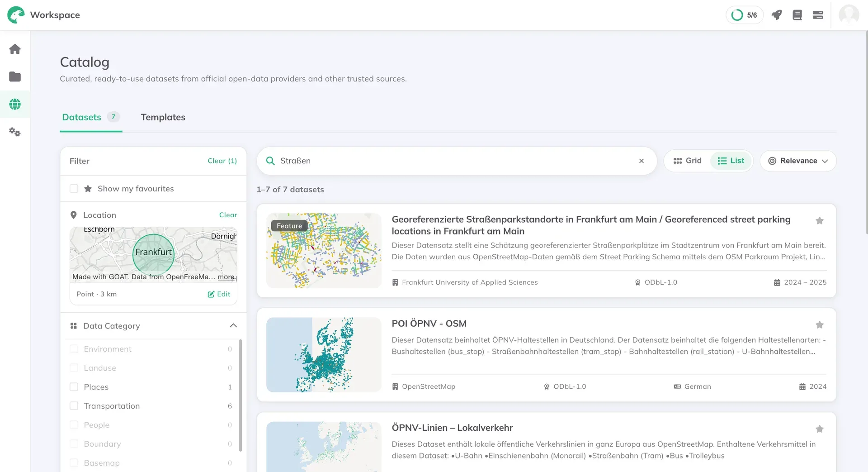Screen dimensions: 868x472
Task: Clear the Straßen search with X icon
Action: point(641,161)
